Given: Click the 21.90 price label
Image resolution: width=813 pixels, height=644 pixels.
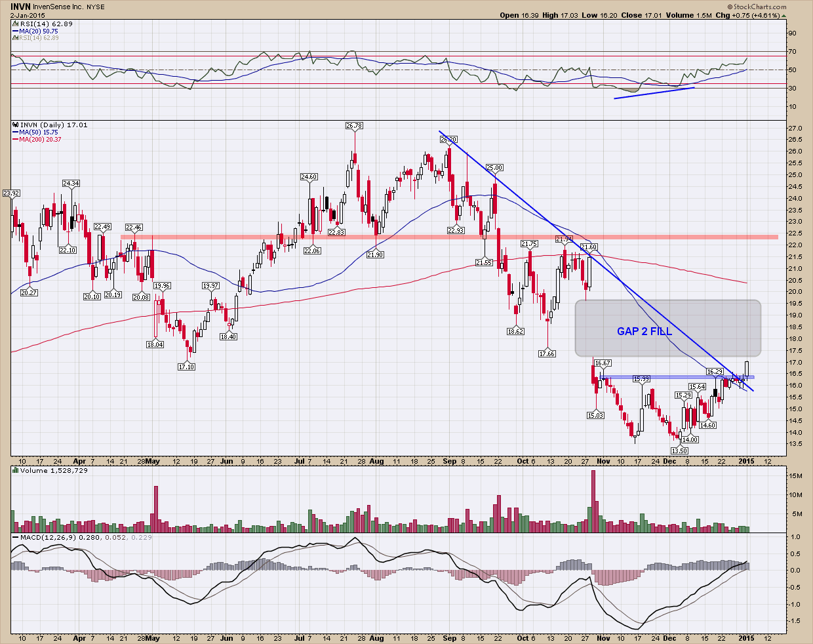Looking at the screenshot, I should (x=375, y=255).
